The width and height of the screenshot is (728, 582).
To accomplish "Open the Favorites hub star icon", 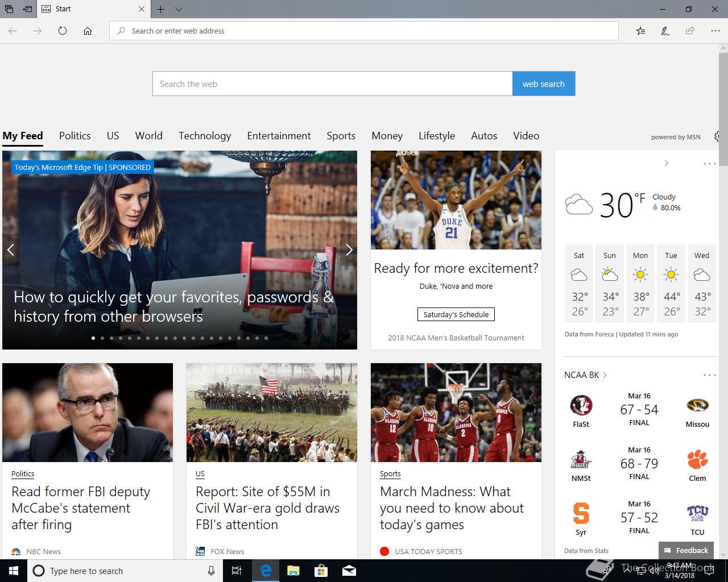I will tap(640, 31).
